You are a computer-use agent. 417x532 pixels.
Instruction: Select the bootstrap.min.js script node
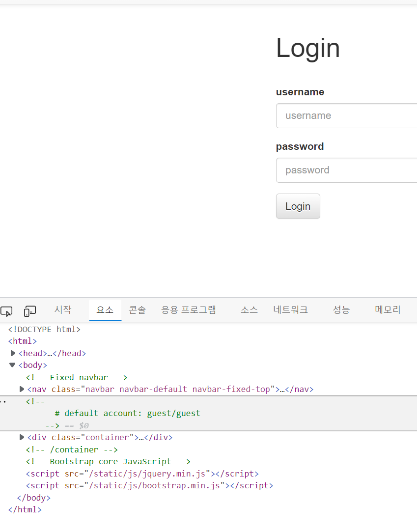[x=150, y=485]
